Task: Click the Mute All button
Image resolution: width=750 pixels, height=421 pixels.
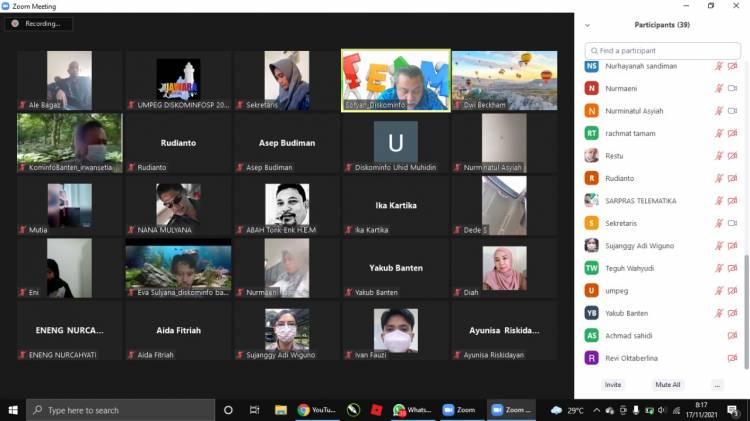Action: click(x=667, y=385)
